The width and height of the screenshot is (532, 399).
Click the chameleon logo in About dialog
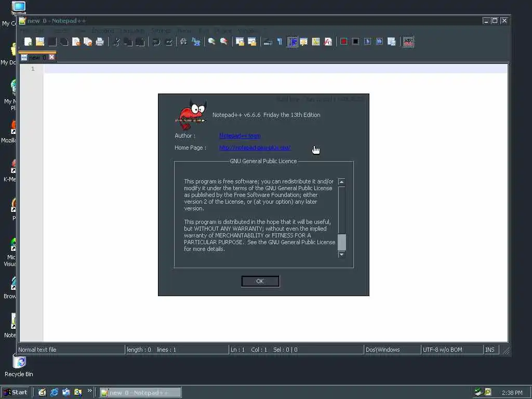pos(191,115)
